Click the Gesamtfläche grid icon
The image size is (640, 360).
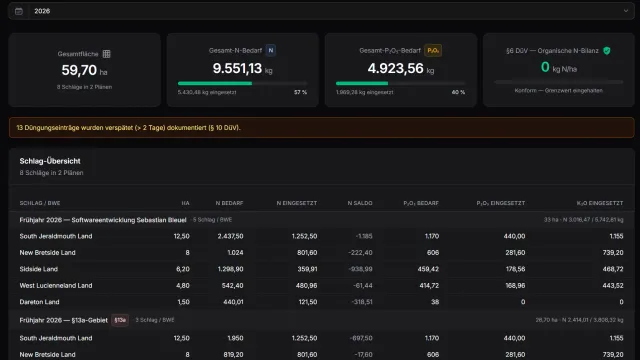[107, 54]
